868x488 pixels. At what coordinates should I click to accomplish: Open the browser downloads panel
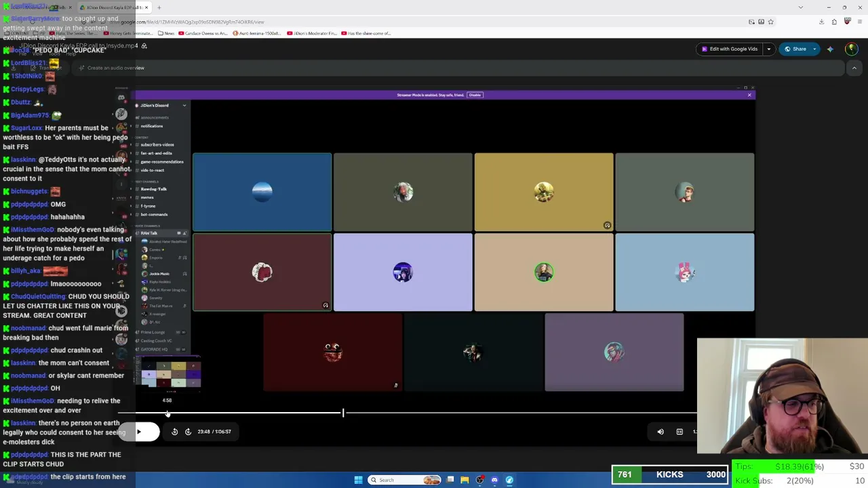(x=821, y=22)
